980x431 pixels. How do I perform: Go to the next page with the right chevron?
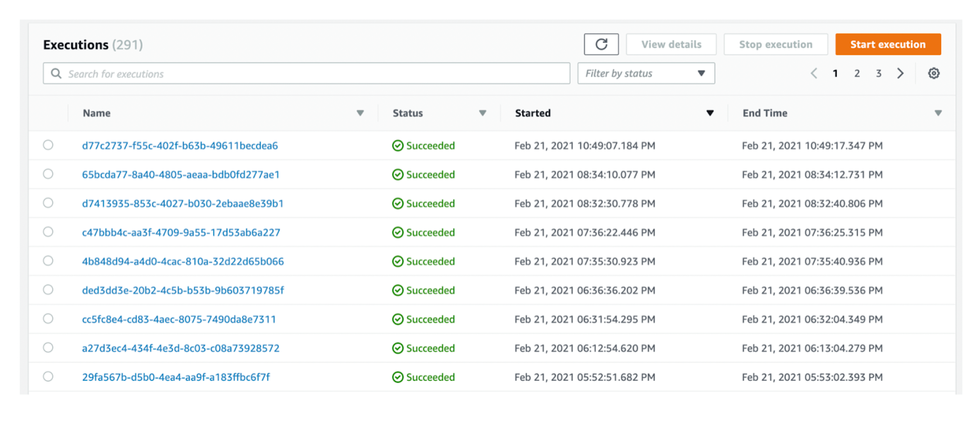click(x=900, y=73)
